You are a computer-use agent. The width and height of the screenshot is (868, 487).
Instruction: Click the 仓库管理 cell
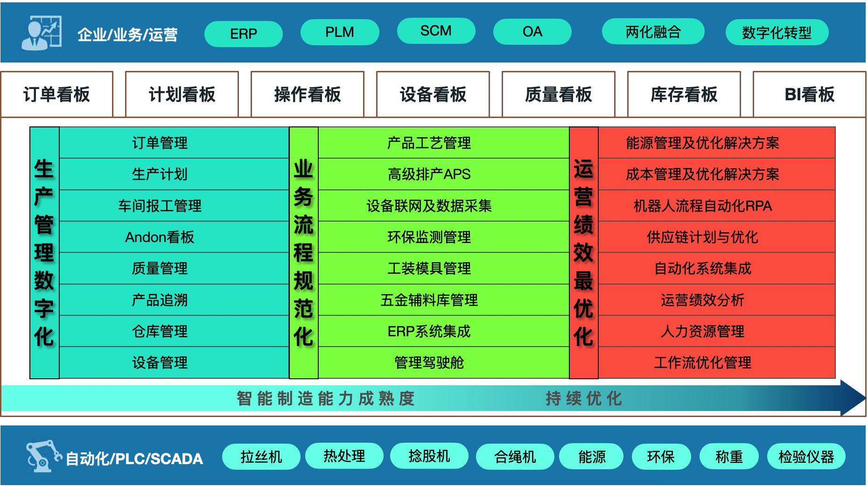coord(174,331)
